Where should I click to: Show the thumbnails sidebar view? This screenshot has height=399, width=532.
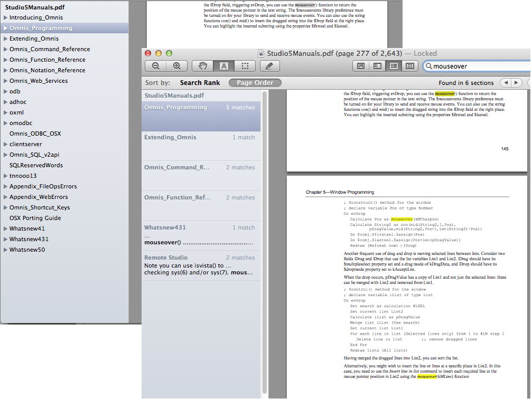click(377, 66)
